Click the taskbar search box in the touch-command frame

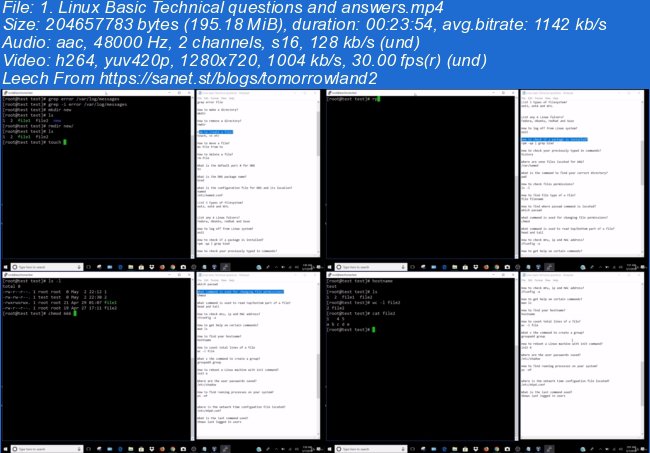pyautogui.click(x=47, y=267)
